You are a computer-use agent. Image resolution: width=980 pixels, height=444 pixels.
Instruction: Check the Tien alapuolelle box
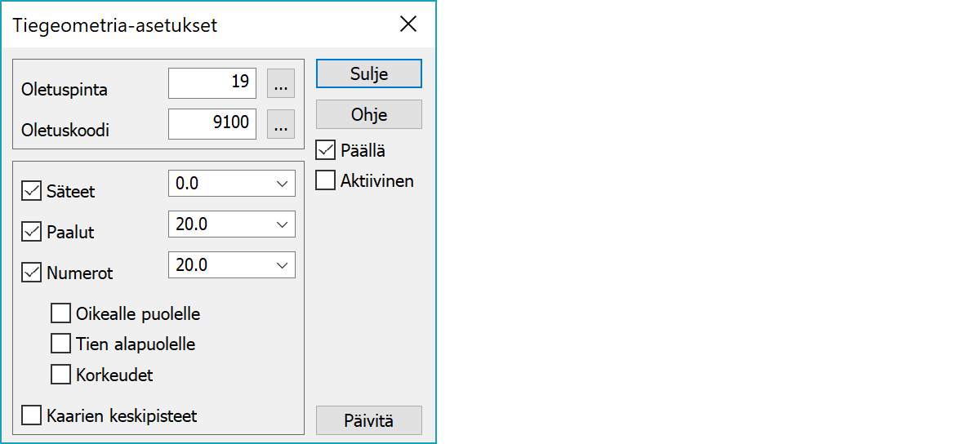[61, 344]
